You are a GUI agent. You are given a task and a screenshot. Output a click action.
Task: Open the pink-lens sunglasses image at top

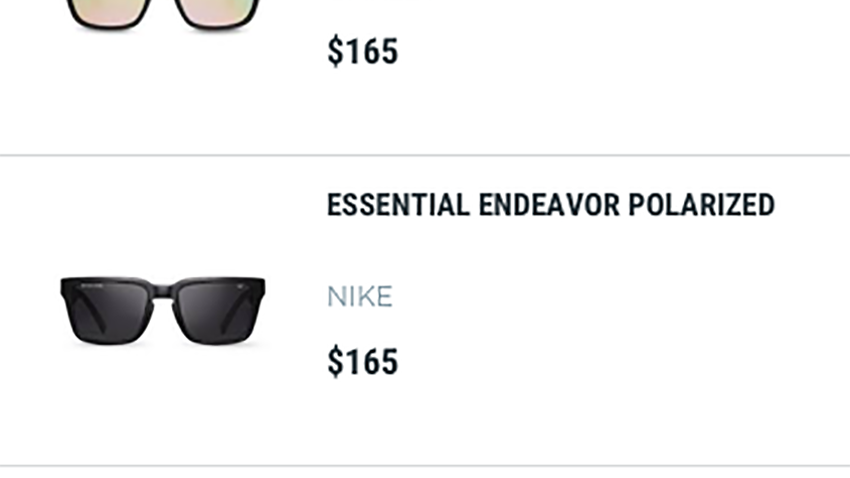pos(163,15)
